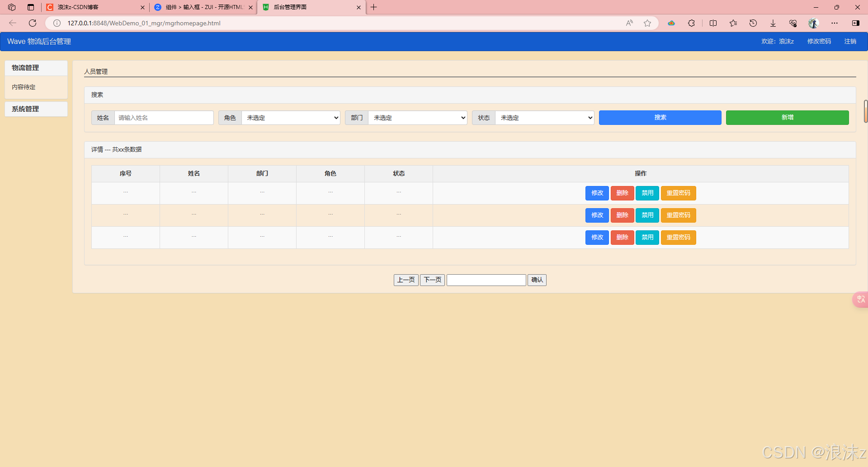The height and width of the screenshot is (467, 868).
Task: Open the extensions puzzle icon
Action: 691,23
